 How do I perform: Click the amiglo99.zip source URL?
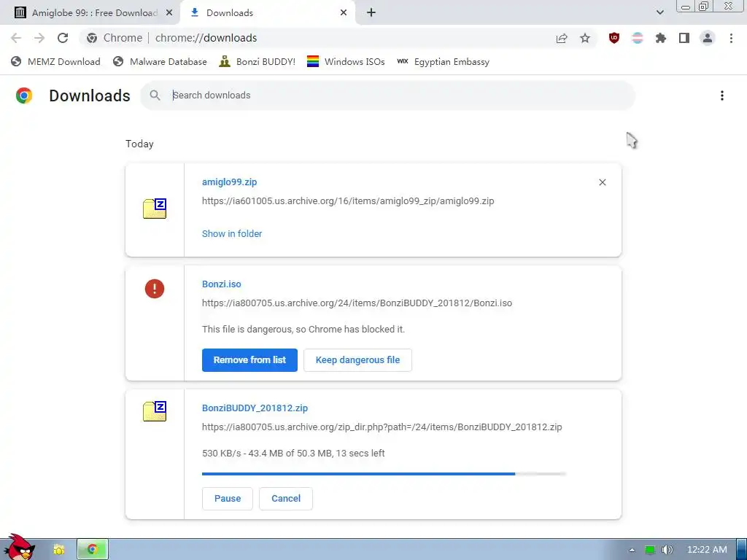(348, 201)
